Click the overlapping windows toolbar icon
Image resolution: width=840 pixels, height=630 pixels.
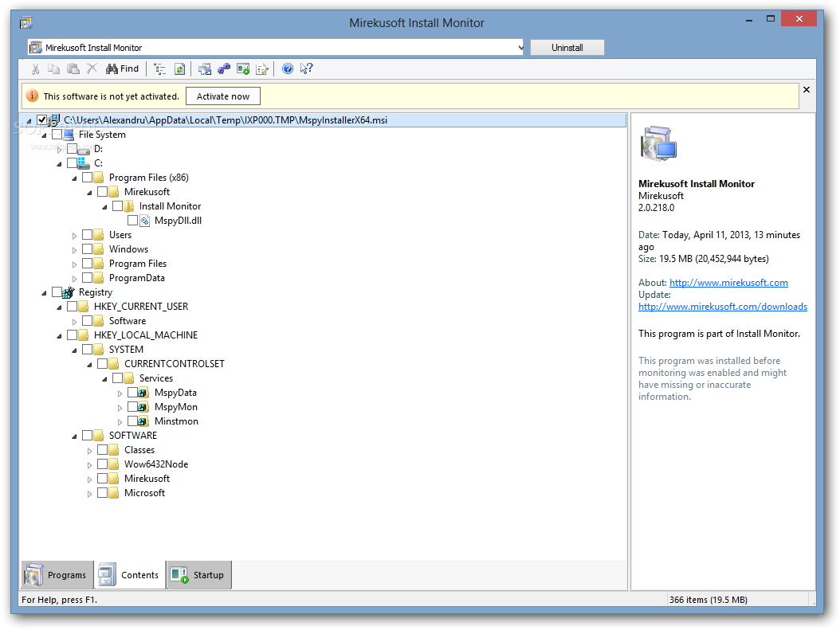click(204, 69)
